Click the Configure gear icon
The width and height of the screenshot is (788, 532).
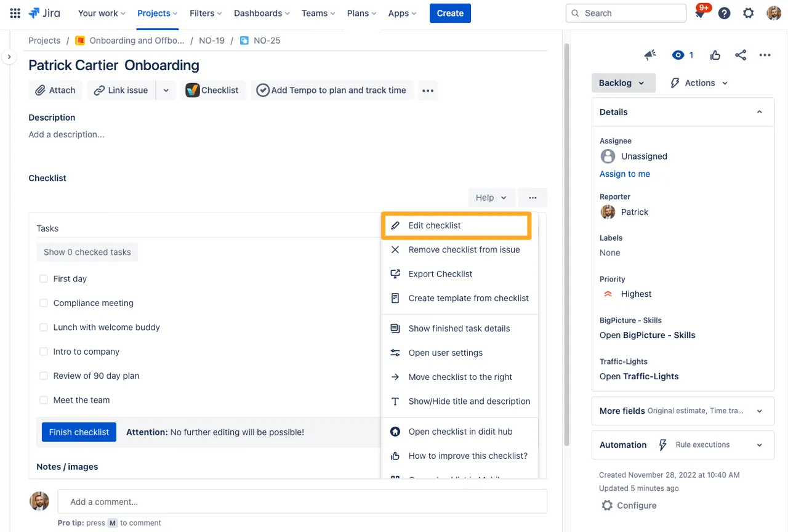coord(607,506)
